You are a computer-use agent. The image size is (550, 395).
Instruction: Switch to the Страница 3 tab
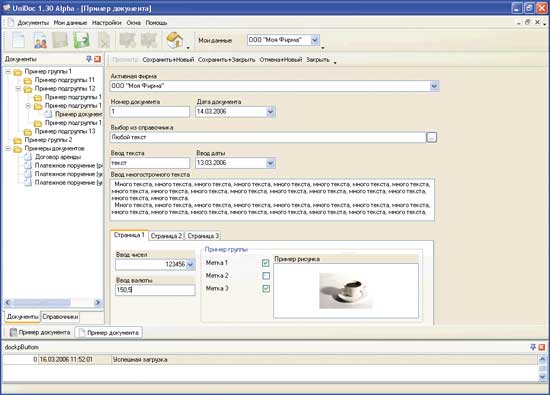coord(203,236)
